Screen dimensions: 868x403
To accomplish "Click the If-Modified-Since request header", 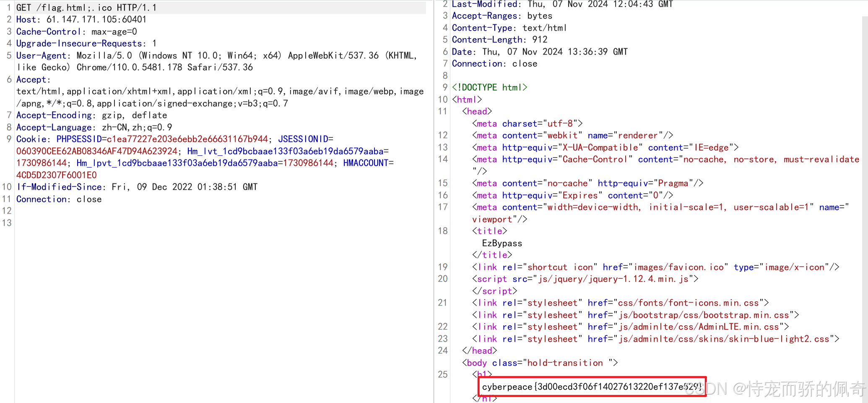I will pos(137,187).
